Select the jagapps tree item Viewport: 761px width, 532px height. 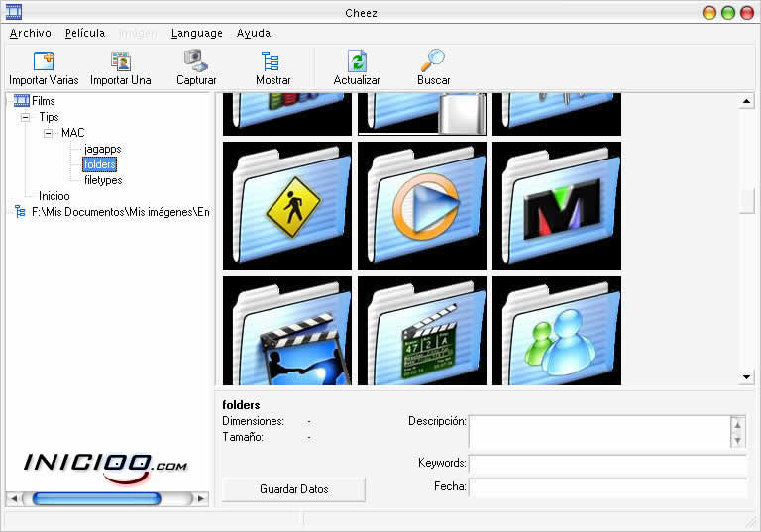(102, 149)
